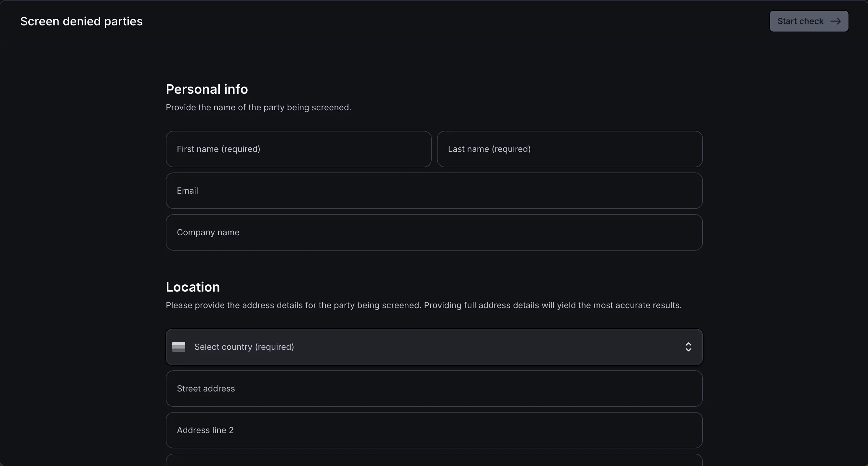Select the Company name input

[x=434, y=232]
